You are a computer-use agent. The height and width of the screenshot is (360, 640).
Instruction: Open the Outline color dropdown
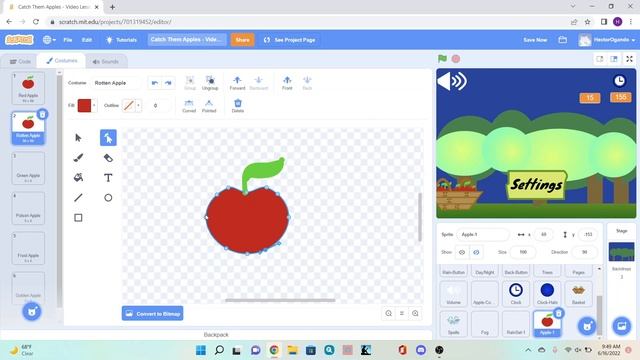[138, 105]
